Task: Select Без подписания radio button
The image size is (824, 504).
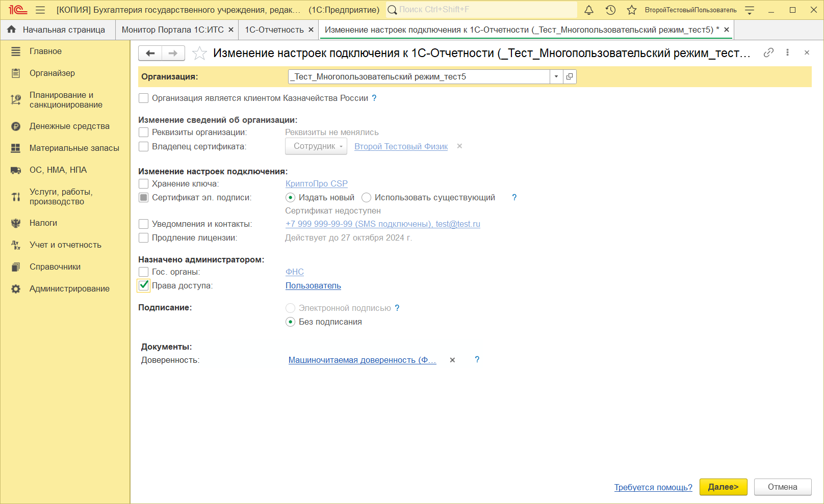Action: [x=291, y=322]
